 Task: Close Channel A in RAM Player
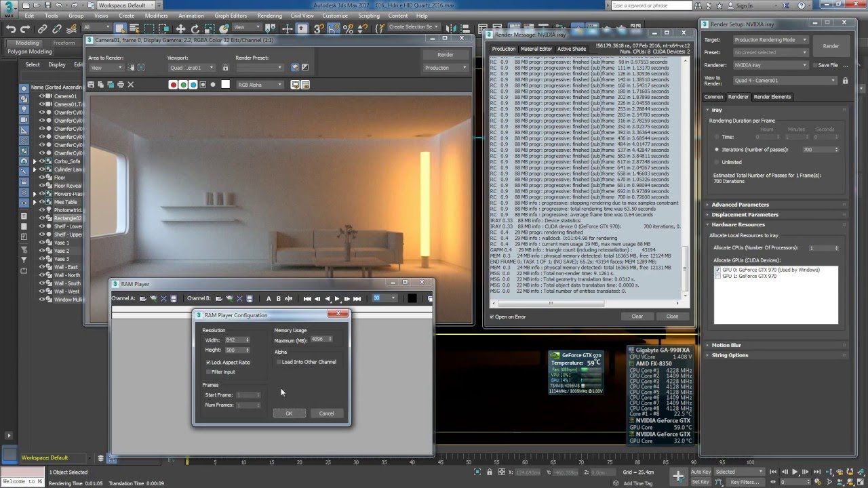(x=163, y=298)
